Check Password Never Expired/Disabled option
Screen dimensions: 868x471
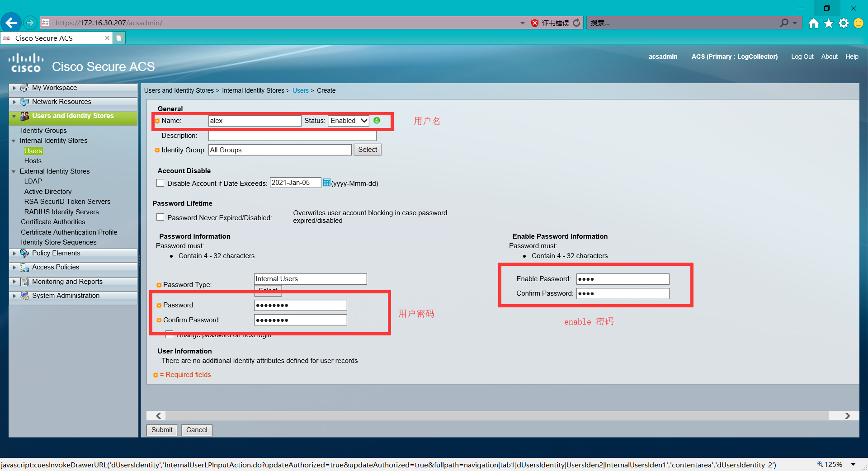pyautogui.click(x=160, y=217)
